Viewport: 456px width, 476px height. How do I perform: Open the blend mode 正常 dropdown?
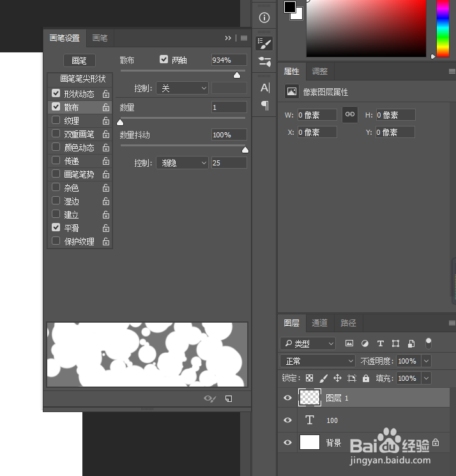317,361
